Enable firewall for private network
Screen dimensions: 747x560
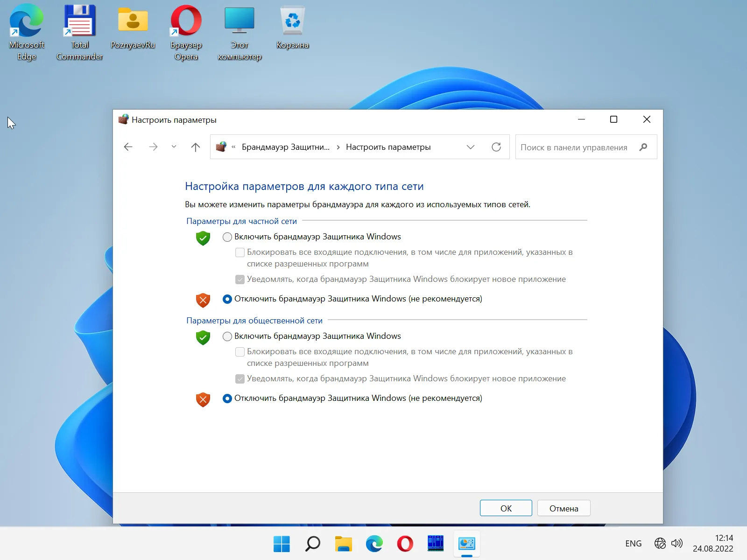227,237
